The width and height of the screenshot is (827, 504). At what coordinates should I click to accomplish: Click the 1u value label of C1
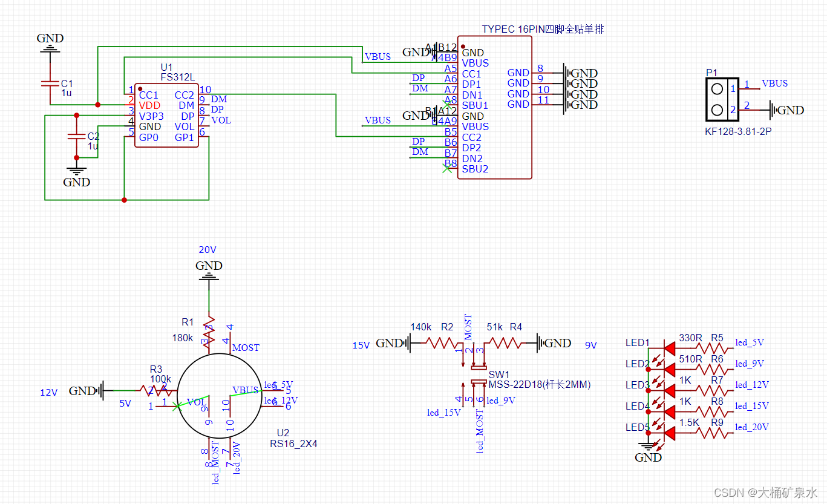tap(67, 93)
